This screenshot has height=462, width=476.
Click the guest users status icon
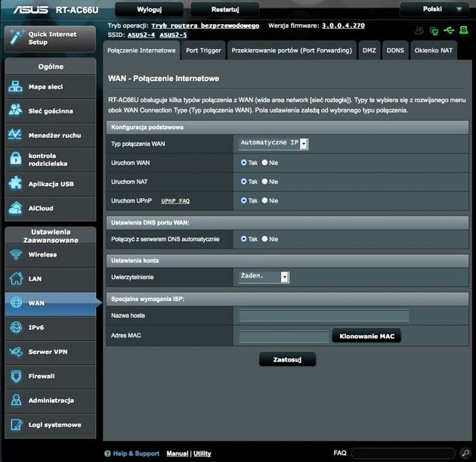point(419,30)
